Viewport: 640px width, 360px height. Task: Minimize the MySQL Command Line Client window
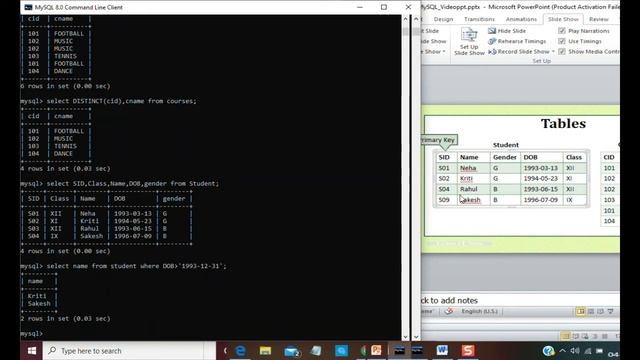tap(360, 7)
